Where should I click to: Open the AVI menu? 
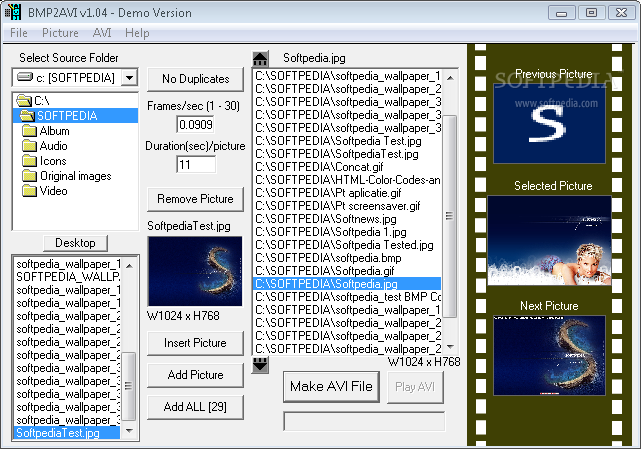tap(102, 33)
